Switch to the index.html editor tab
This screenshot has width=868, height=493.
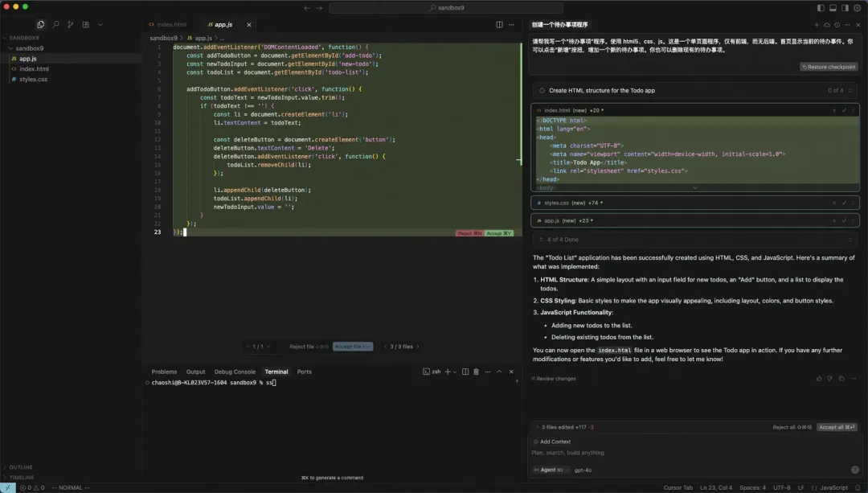click(170, 25)
